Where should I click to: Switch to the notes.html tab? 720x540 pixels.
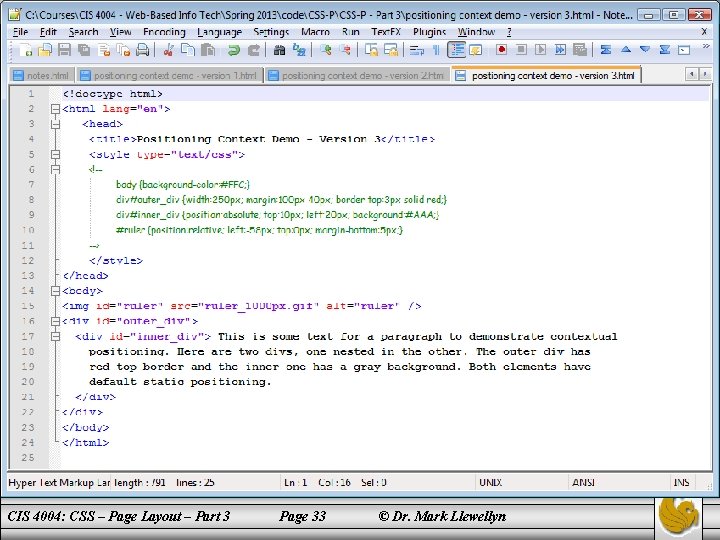tap(42, 75)
